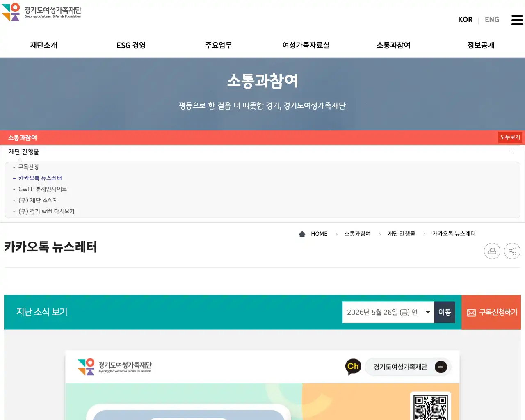Click the 카카오톡 뉴스레터 page heading

pos(50,247)
